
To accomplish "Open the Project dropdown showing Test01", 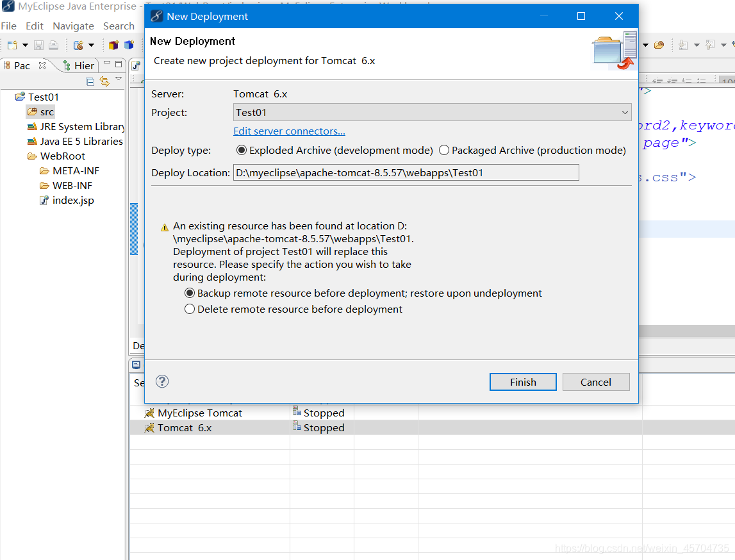I will 432,113.
